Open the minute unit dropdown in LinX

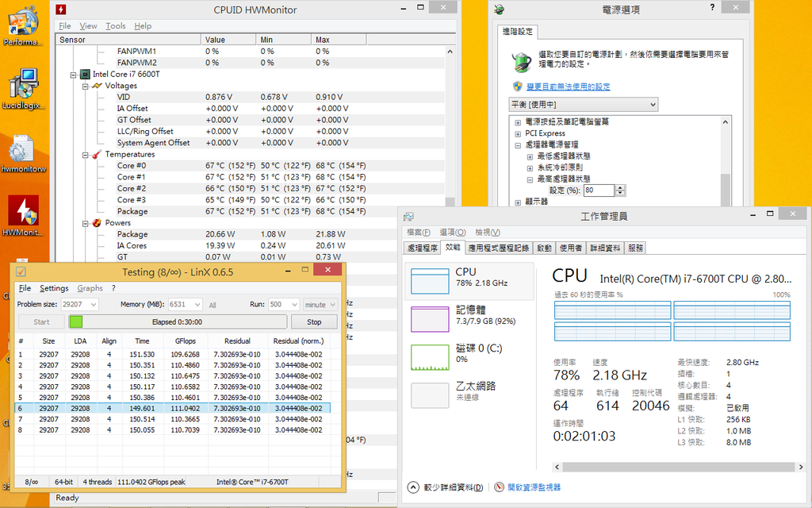320,304
